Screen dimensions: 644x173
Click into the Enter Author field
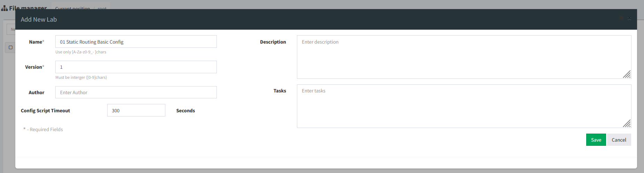136,92
